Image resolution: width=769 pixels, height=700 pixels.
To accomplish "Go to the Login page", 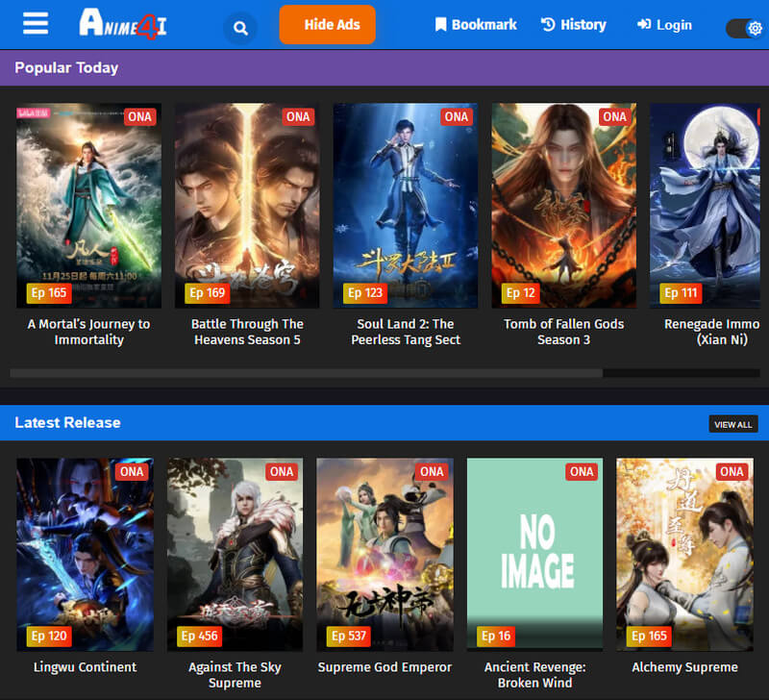I will tap(664, 25).
